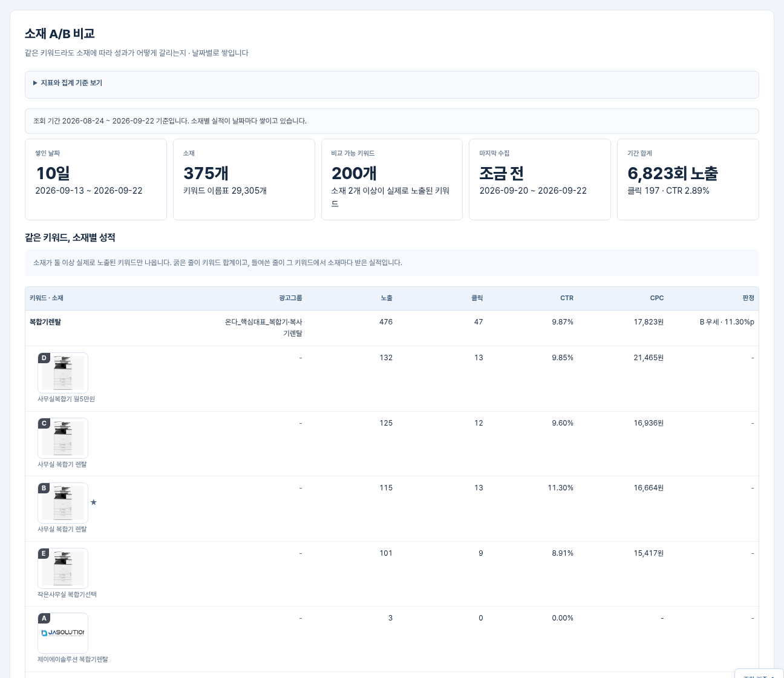This screenshot has width=784, height=678.
Task: Click the 조금 전 last collection value
Action: click(x=501, y=173)
